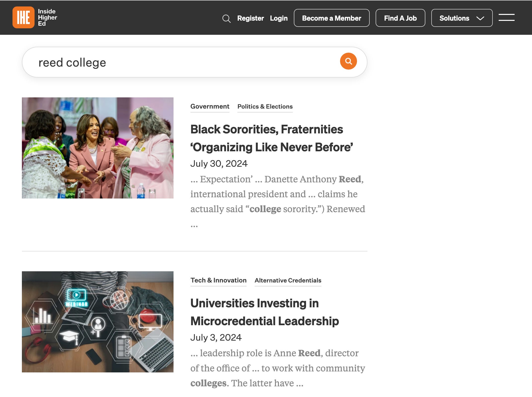The height and width of the screenshot is (397, 532).
Task: Click the sorority gathering article thumbnail
Action: pos(97,148)
